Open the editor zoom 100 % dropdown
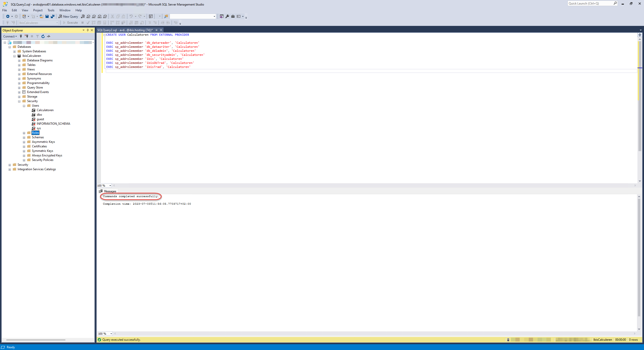The height and width of the screenshot is (350, 644). point(110,186)
